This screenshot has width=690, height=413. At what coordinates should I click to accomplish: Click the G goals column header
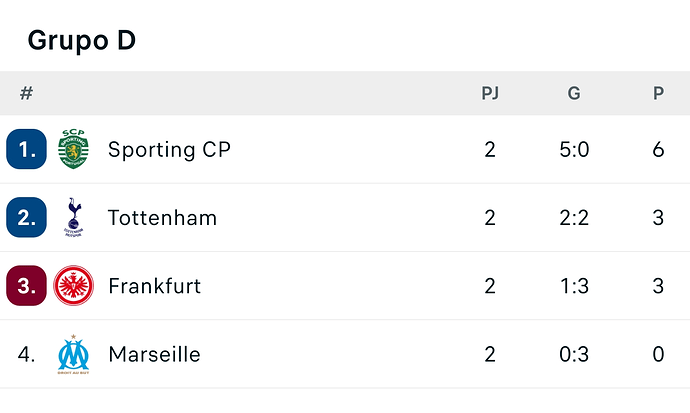574,93
